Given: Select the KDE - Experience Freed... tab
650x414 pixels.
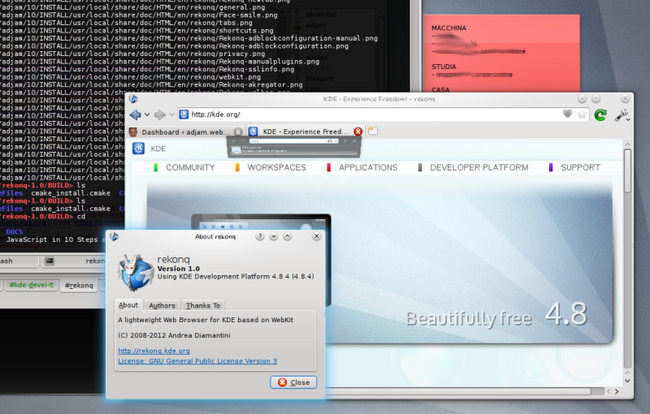Looking at the screenshot, I should (306, 131).
